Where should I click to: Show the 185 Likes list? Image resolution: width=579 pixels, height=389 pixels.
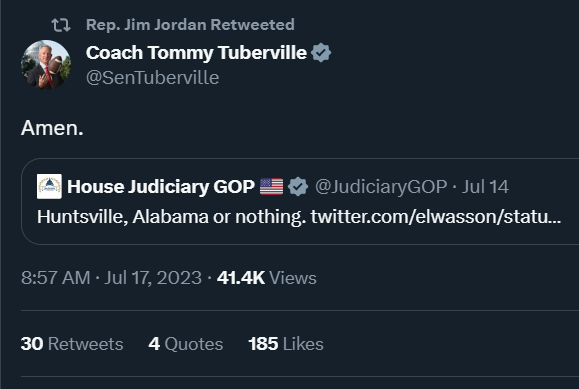coord(286,344)
